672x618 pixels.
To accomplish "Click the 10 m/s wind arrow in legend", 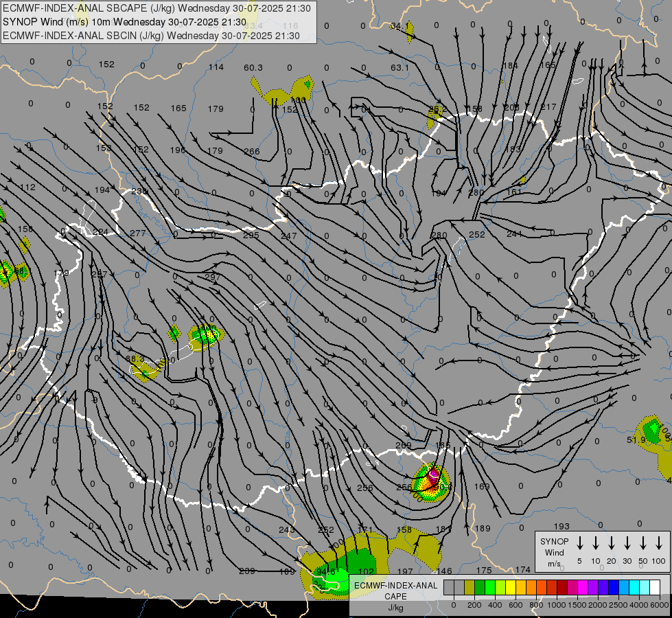I will click(596, 543).
